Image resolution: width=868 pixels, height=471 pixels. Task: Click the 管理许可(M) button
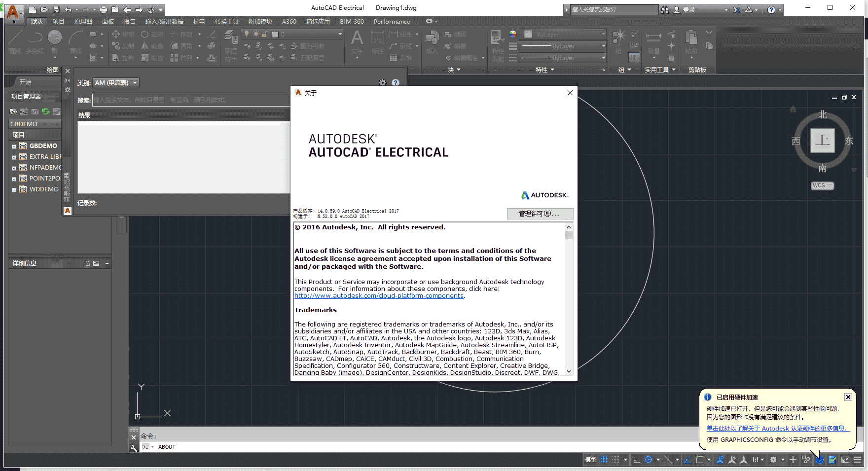(540, 214)
